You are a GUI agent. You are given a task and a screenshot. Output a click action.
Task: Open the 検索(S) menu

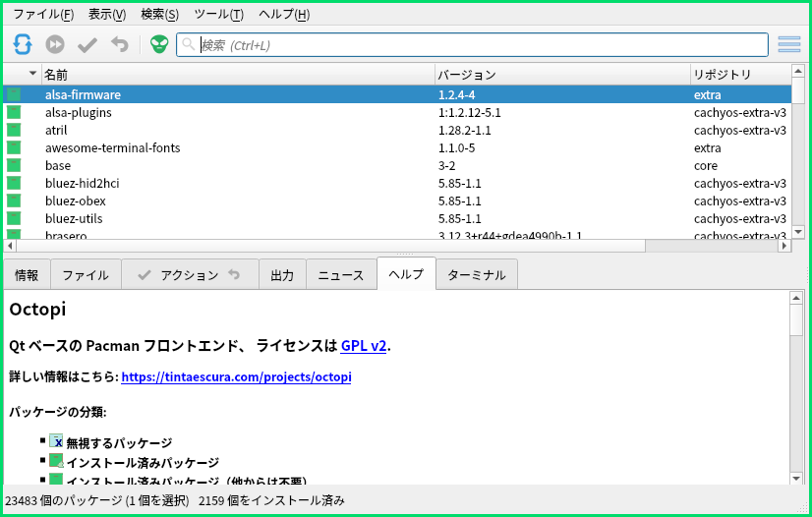(160, 14)
